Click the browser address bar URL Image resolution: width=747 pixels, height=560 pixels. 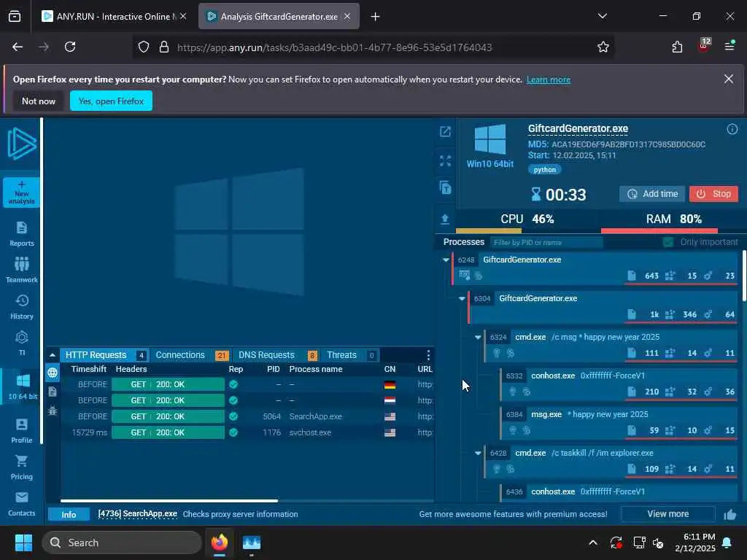(x=334, y=47)
